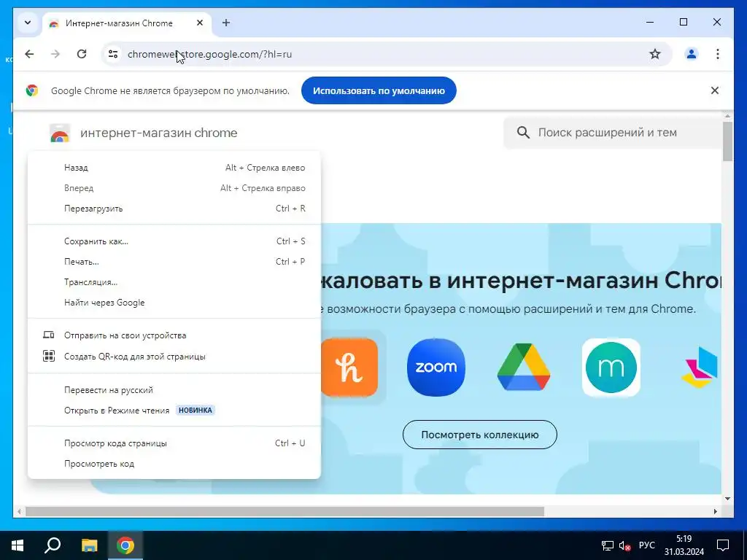Open the Windows Start menu
This screenshot has height=560, width=747.
(x=18, y=545)
